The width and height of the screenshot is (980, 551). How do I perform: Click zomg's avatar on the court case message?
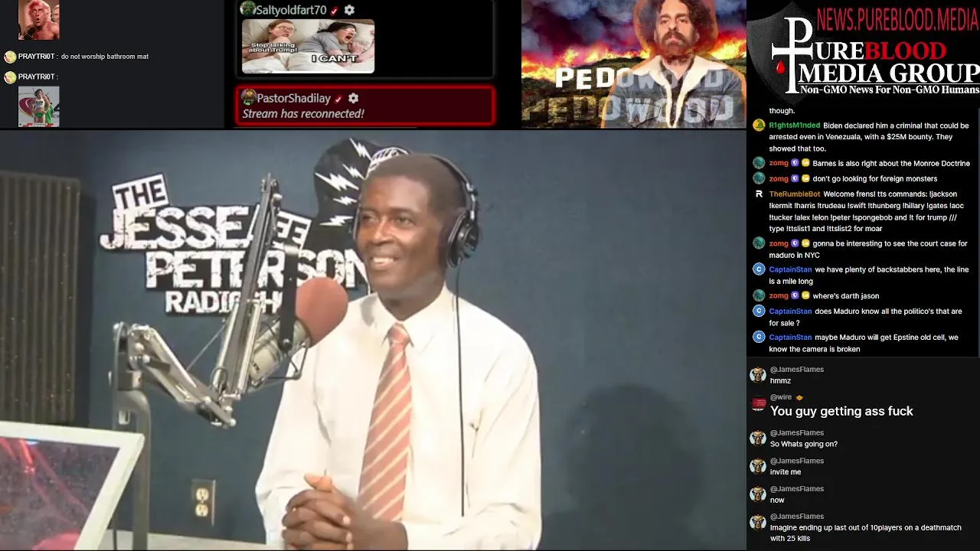758,243
